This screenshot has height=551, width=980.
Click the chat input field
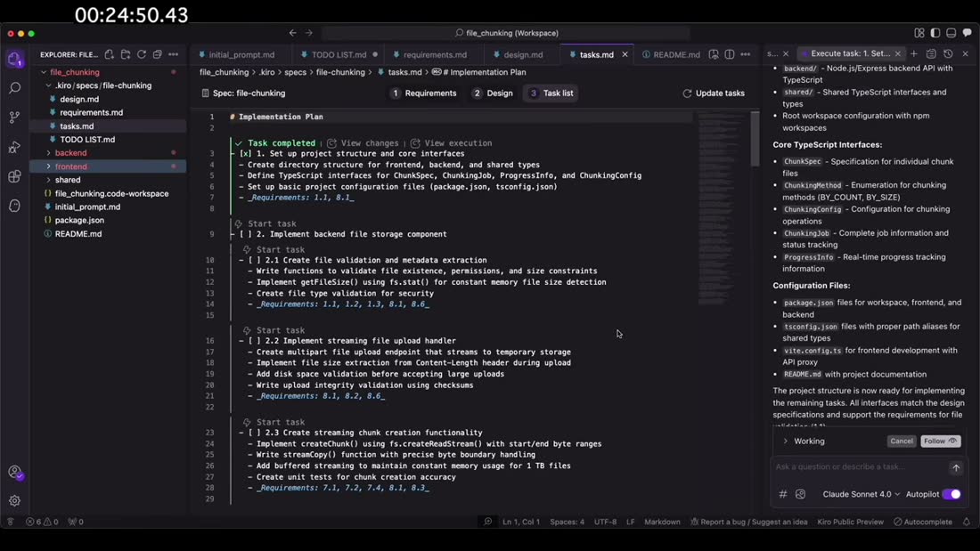pos(860,466)
